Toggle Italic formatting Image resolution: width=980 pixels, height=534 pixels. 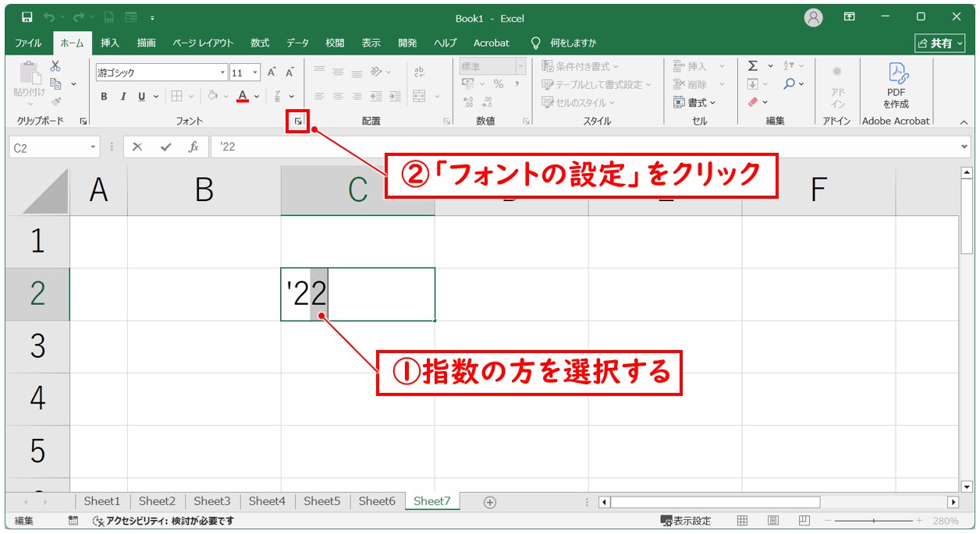(123, 97)
